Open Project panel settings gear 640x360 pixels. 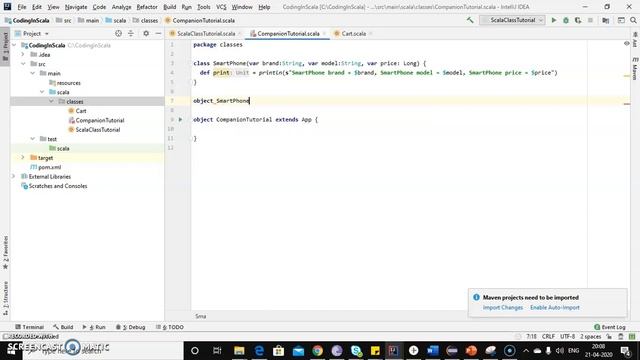[146, 33]
